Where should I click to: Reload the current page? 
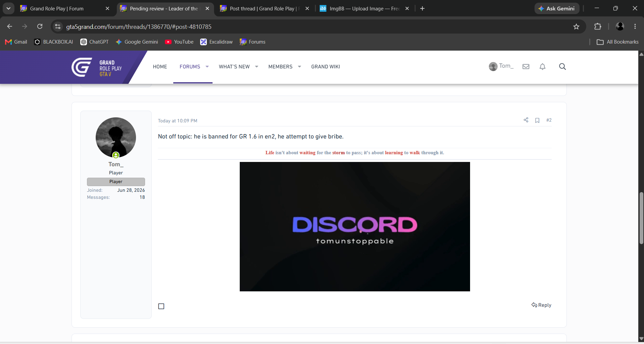(40, 26)
